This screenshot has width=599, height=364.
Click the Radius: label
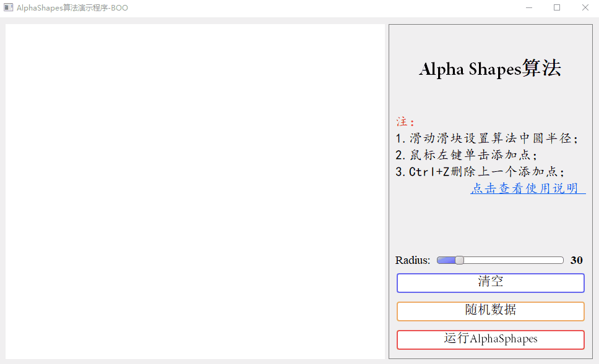pyautogui.click(x=413, y=260)
